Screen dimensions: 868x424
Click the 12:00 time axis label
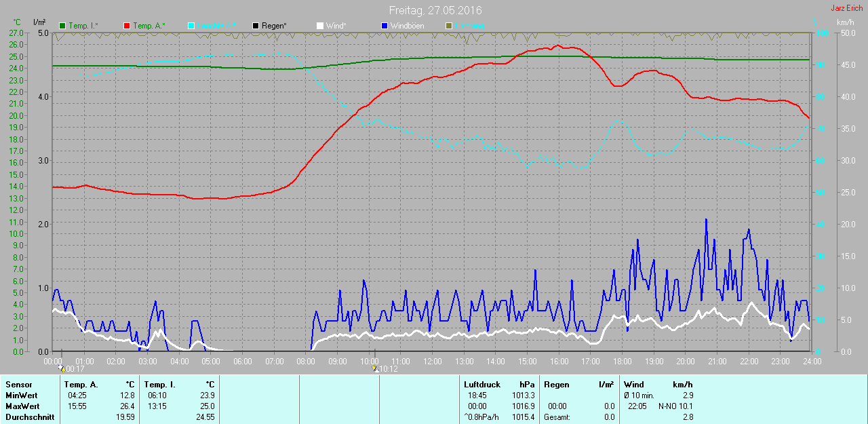click(x=432, y=362)
